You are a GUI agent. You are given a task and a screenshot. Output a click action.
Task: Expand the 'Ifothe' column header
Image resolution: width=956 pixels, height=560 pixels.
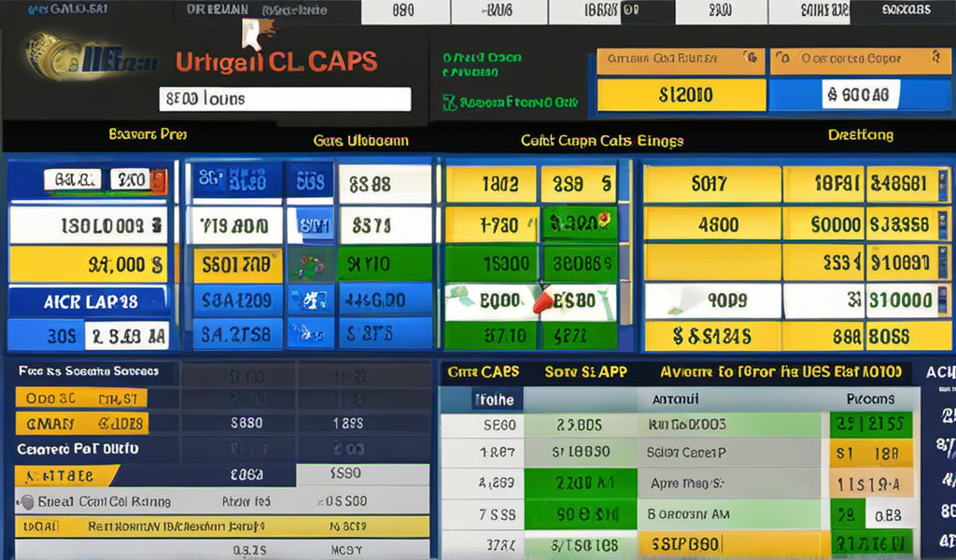(x=494, y=399)
